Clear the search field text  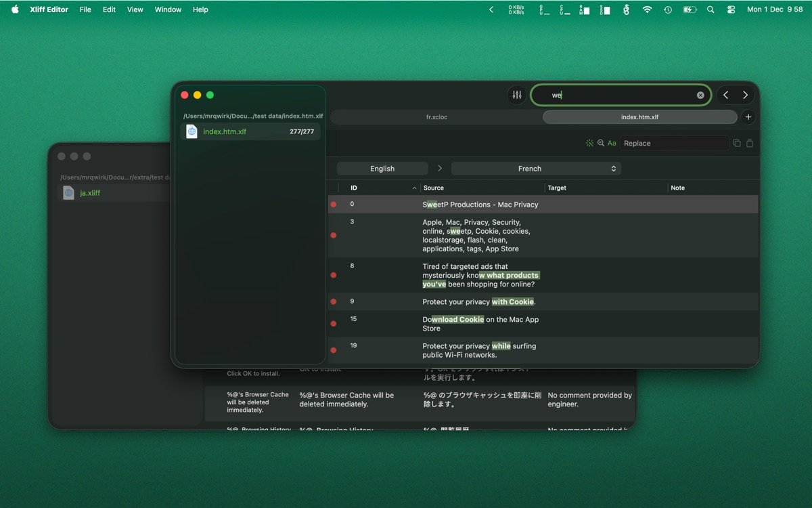(x=700, y=96)
